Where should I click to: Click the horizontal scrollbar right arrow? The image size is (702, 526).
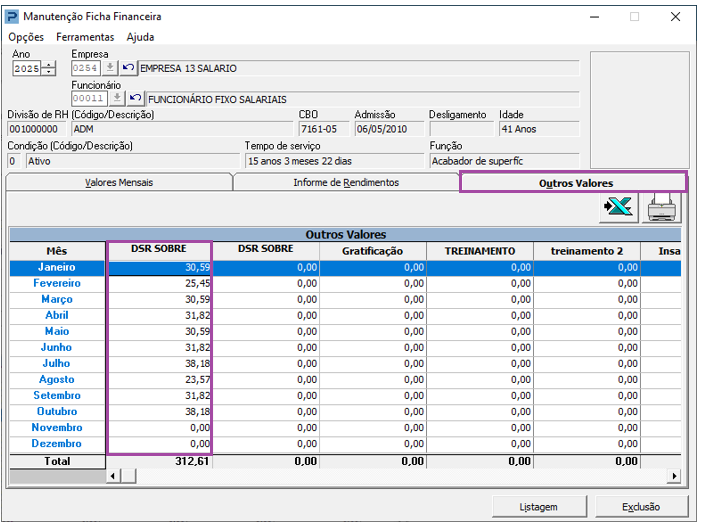pos(674,476)
